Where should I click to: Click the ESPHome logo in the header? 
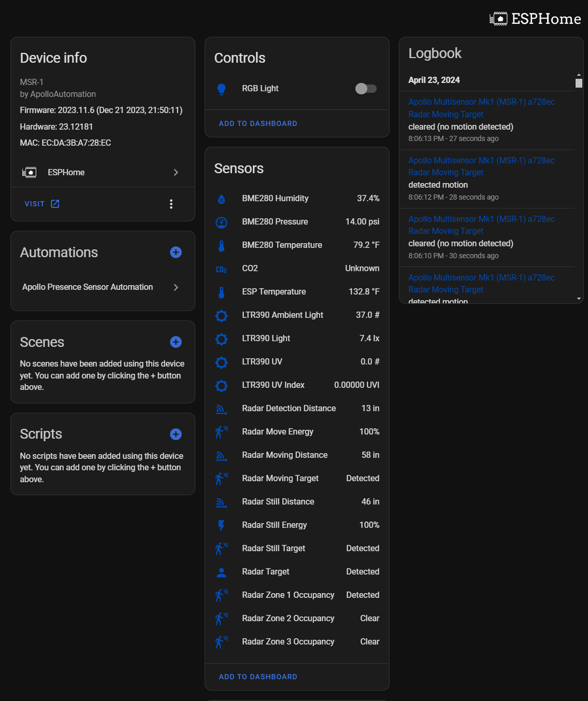click(535, 19)
